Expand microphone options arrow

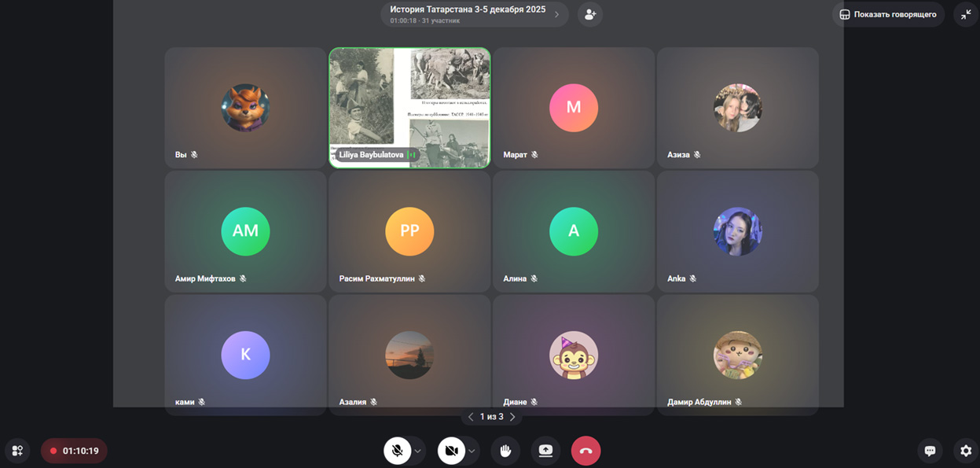[418, 451]
